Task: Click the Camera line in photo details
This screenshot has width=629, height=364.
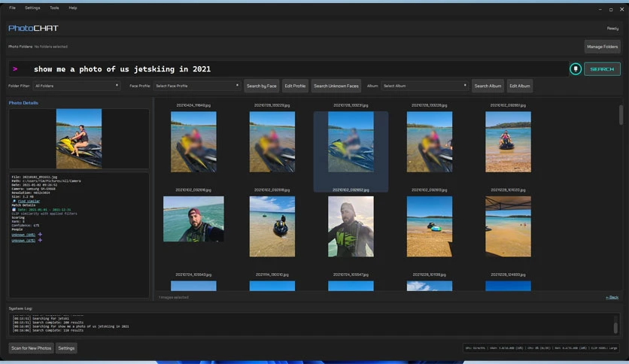Action: pos(33,189)
